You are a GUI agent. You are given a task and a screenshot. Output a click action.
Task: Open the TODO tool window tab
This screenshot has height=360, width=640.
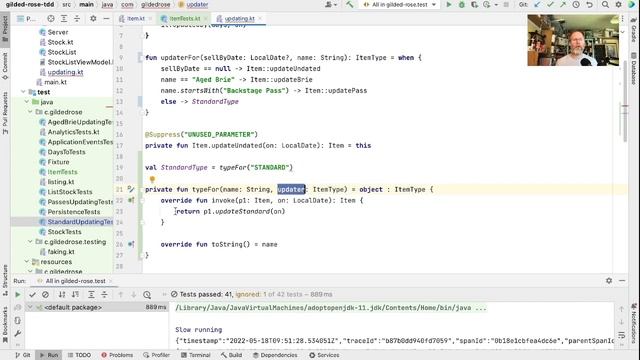(79, 355)
